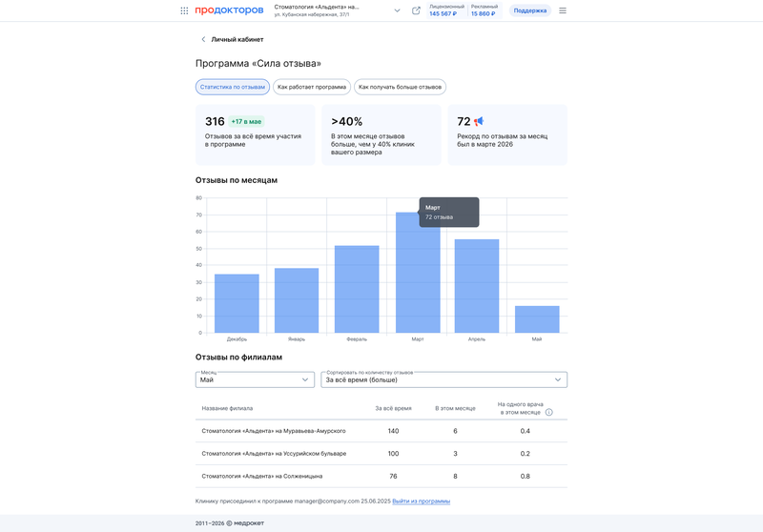Image resolution: width=763 pixels, height=532 pixels.
Task: Expand the clinic selector chevron in header
Action: click(397, 10)
